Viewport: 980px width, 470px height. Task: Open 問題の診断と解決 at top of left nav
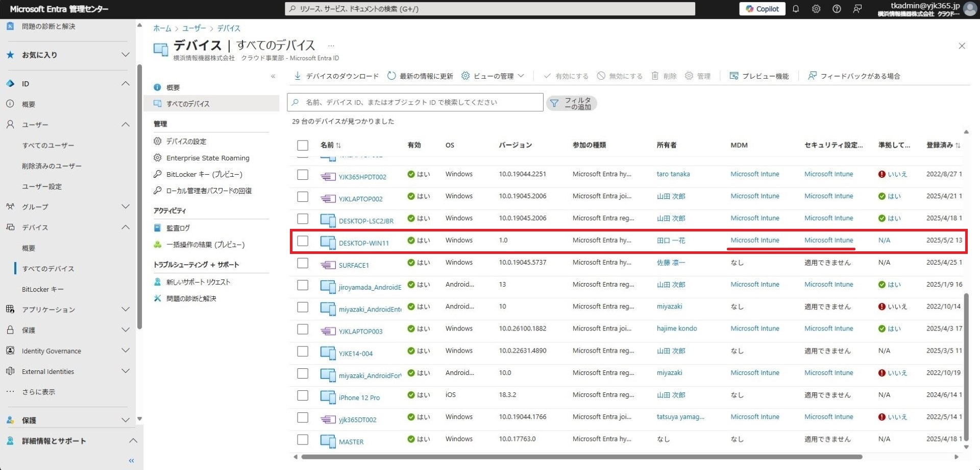point(48,27)
